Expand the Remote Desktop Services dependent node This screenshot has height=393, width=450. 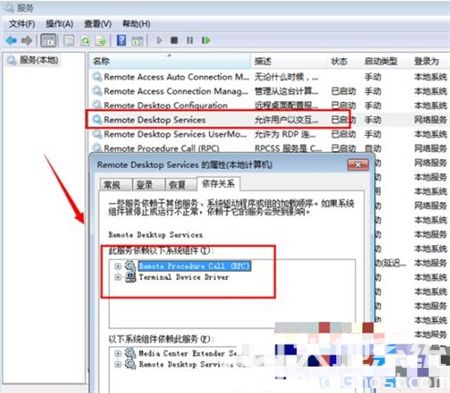tap(117, 364)
